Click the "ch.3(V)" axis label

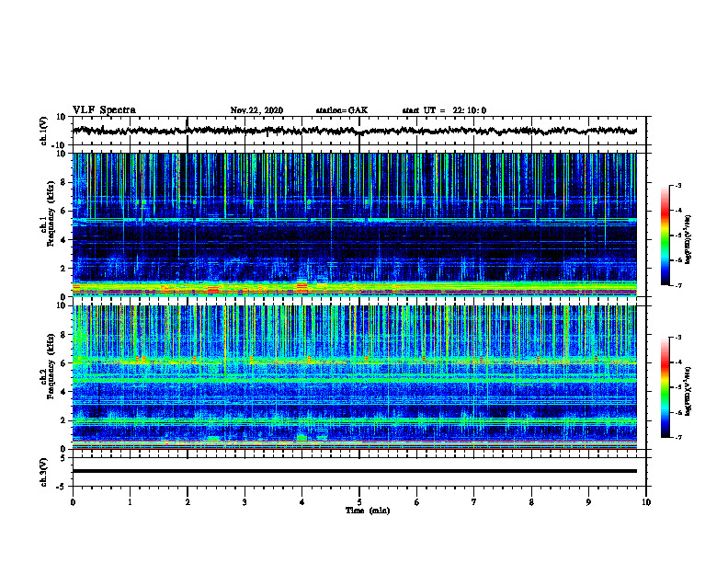[x=44, y=472]
